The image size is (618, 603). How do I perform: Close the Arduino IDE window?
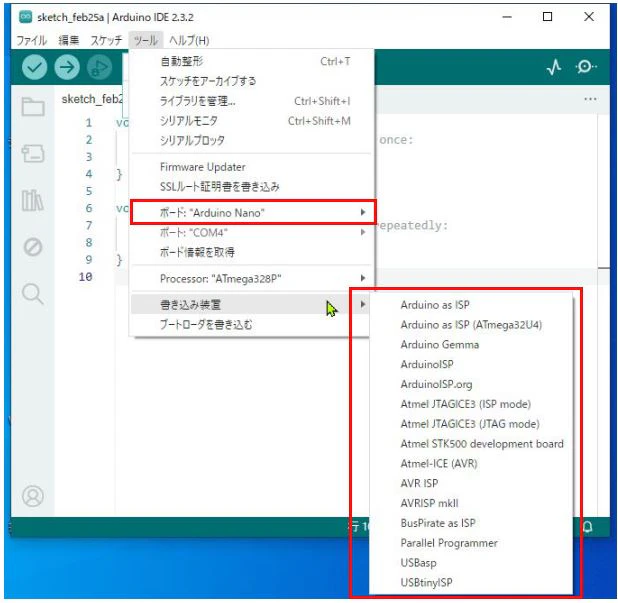coord(589,17)
